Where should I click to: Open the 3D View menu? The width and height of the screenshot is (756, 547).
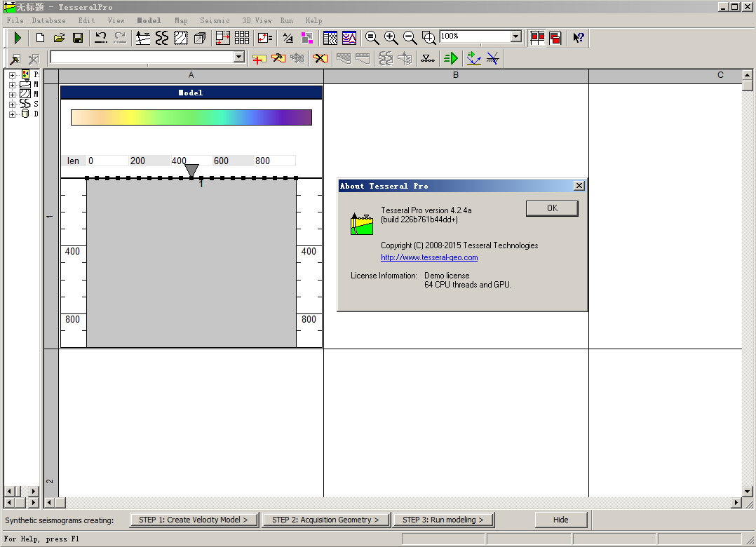pos(257,21)
